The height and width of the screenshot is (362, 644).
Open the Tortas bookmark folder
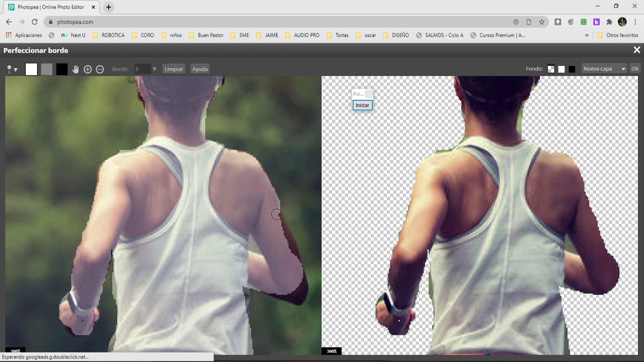[x=338, y=35]
